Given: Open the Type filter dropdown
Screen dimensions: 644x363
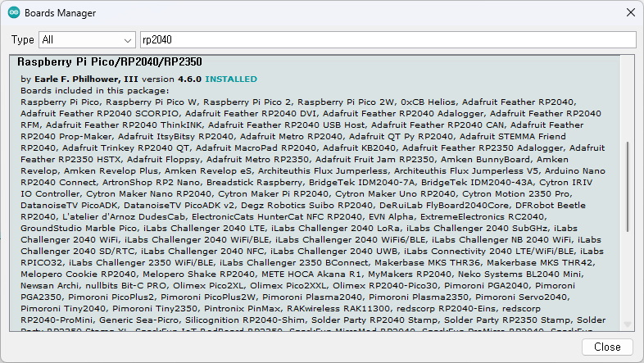Looking at the screenshot, I should click(87, 40).
